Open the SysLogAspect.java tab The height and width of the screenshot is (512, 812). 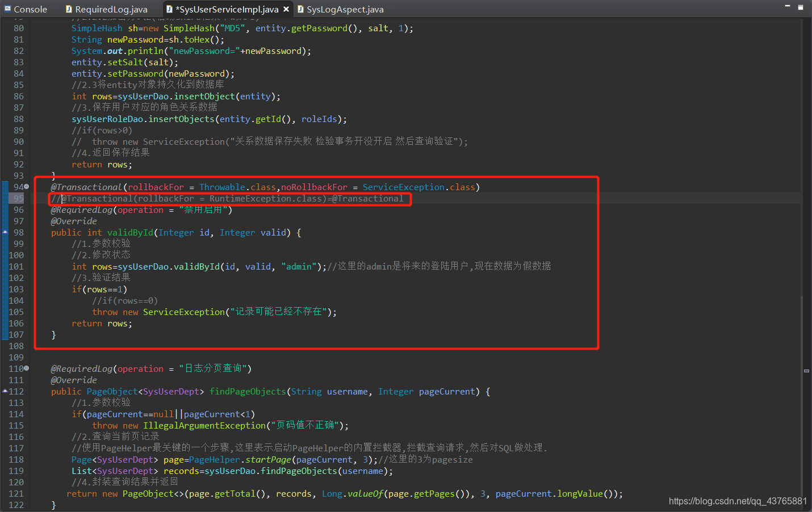click(x=341, y=9)
